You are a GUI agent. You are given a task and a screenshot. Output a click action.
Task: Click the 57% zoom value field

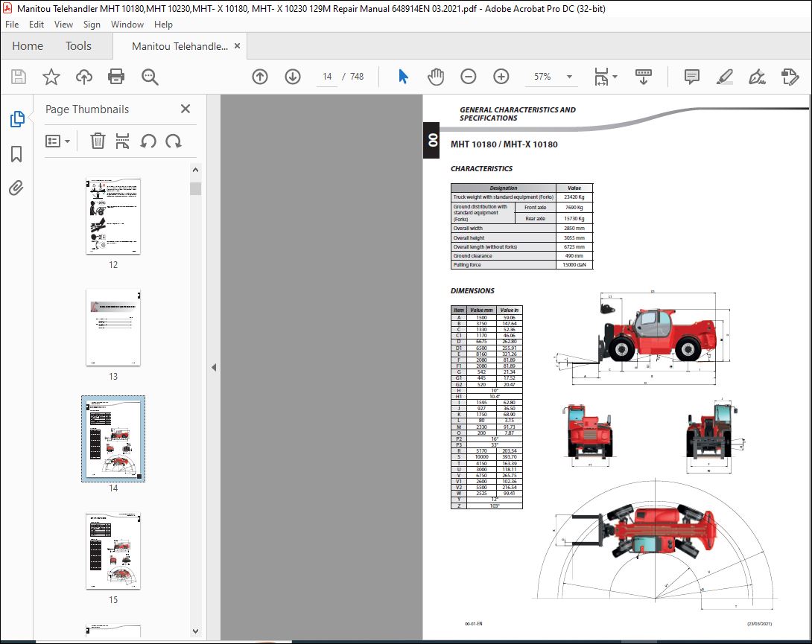pos(542,77)
